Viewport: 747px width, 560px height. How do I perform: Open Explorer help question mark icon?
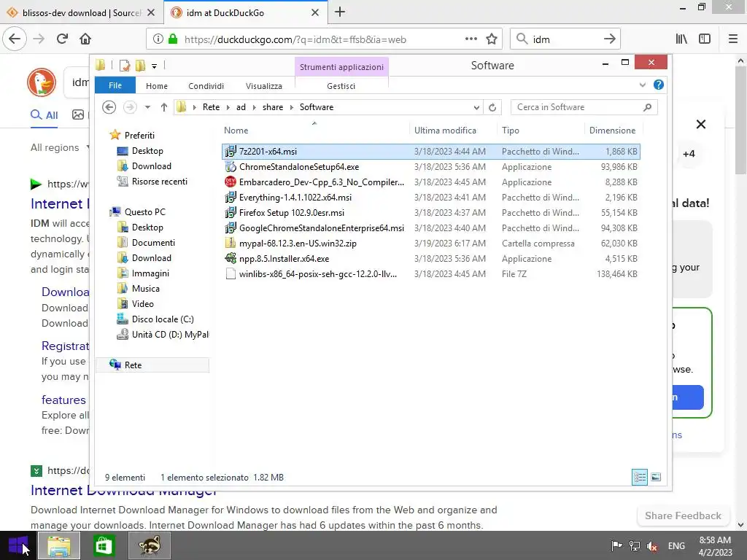[x=659, y=85]
